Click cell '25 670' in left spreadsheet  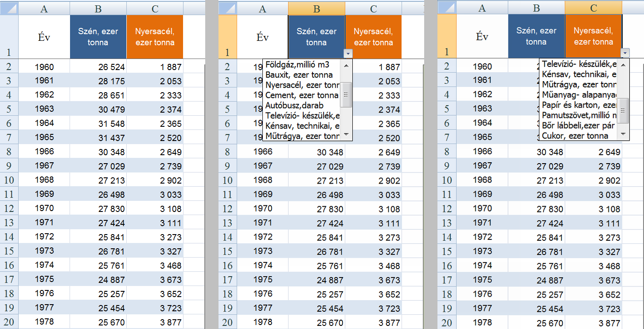(98, 322)
